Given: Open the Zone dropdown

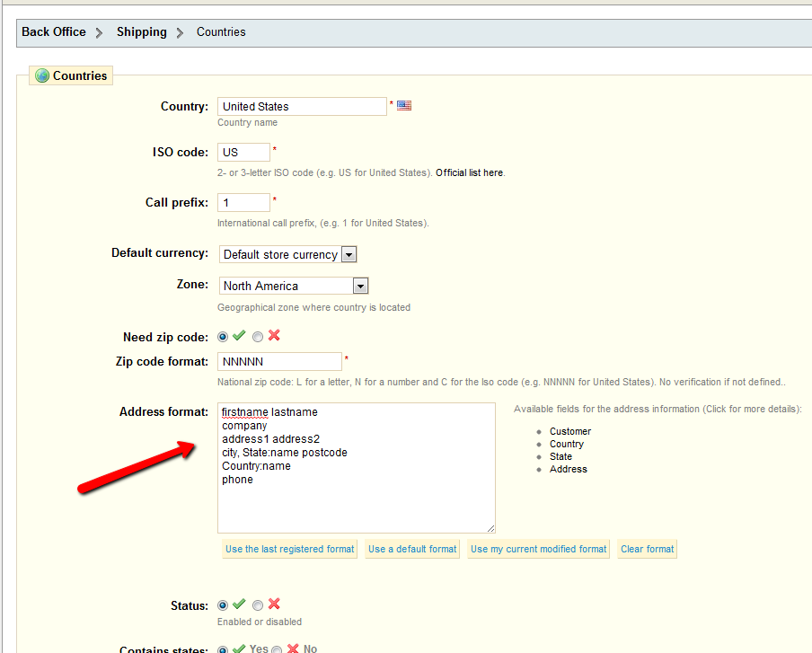Looking at the screenshot, I should [294, 286].
